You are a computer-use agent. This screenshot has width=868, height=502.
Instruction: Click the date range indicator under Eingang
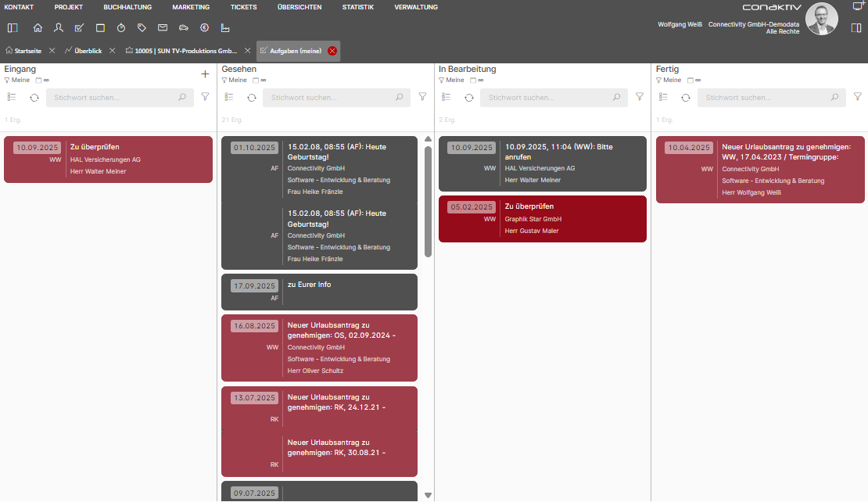click(42, 81)
